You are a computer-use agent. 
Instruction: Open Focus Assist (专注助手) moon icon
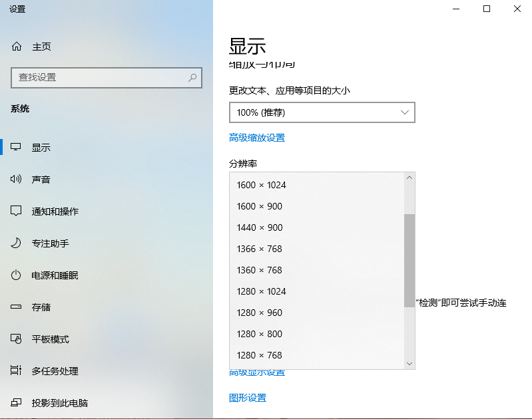tap(17, 243)
